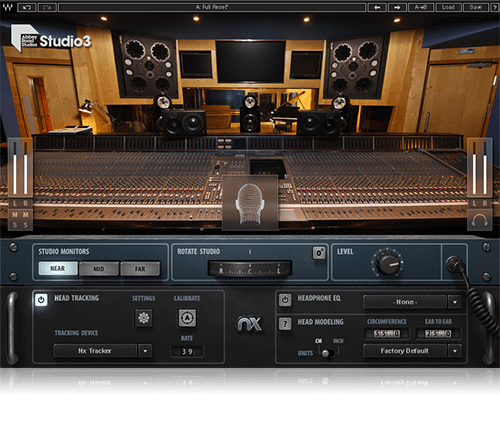Open the head tracking settings gear

(x=144, y=318)
